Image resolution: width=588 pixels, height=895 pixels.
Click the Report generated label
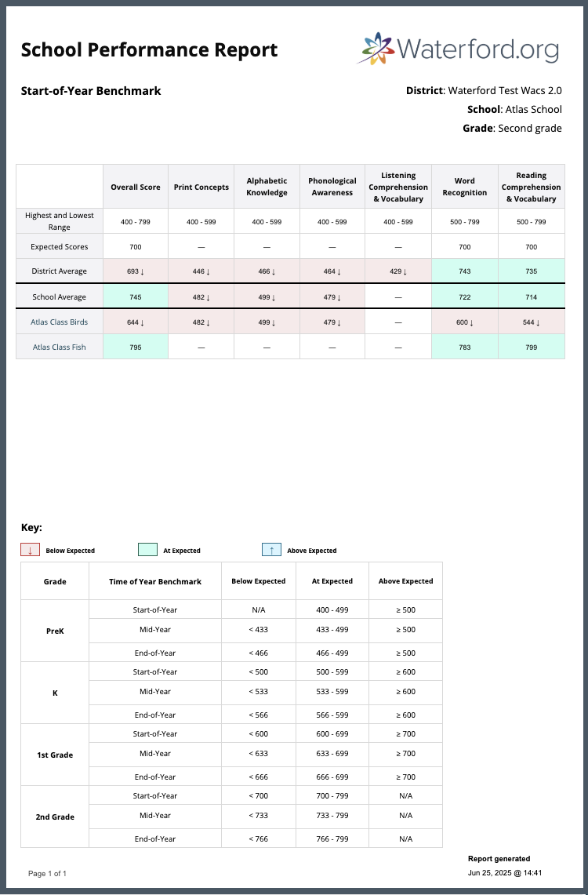click(499, 858)
